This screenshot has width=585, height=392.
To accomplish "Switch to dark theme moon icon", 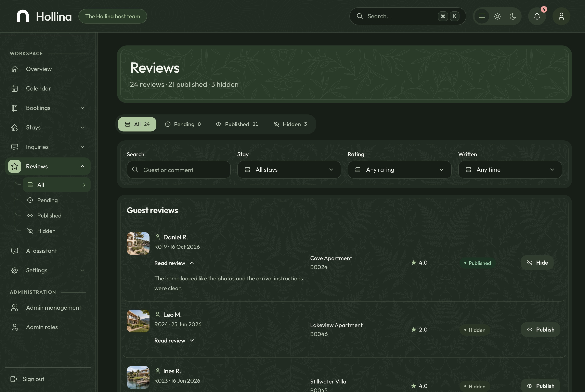I will [x=513, y=16].
